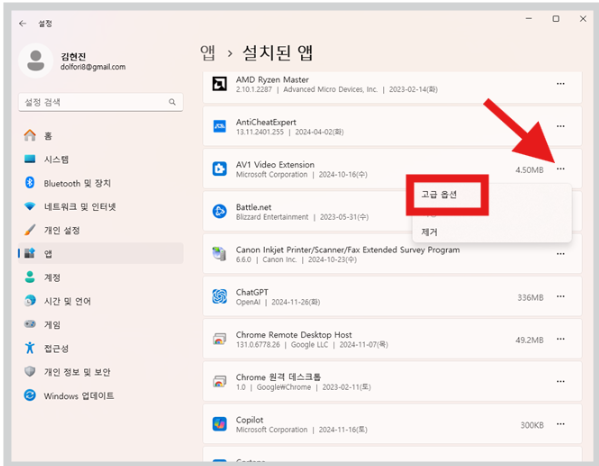Click the three dots for AV1 Video Extension
599x466 pixels.
560,169
